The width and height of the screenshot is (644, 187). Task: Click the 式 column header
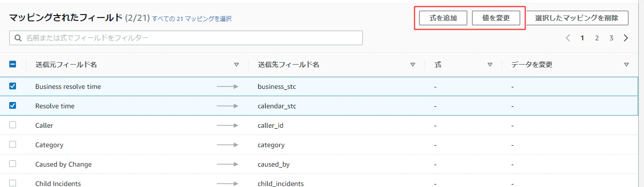click(x=438, y=65)
